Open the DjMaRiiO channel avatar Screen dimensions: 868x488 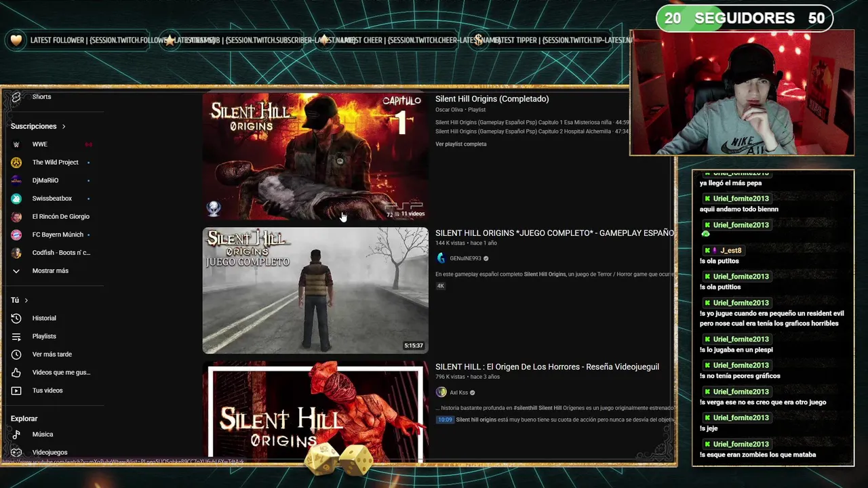(16, 180)
